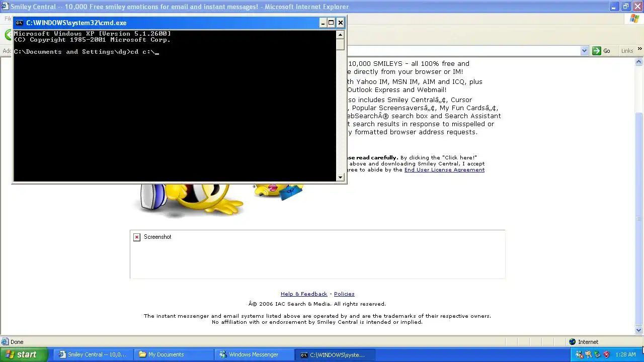The width and height of the screenshot is (644, 362).
Task: Close the Internet Explorer window
Action: 637,7
